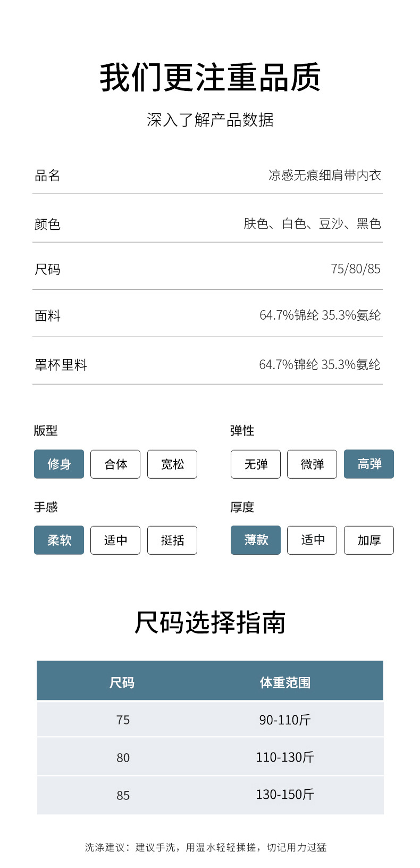
Task: Click the highlighted 高弹 button
Action: point(369,464)
